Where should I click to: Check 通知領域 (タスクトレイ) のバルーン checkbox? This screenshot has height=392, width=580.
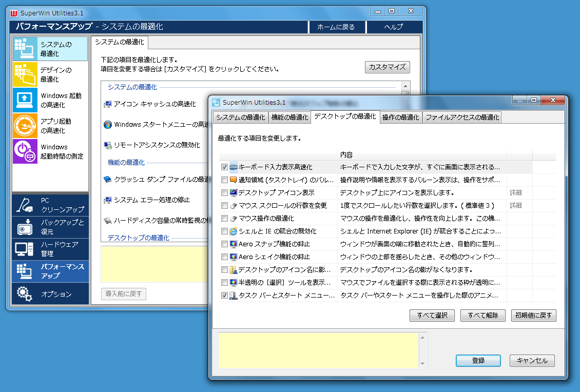tap(224, 180)
